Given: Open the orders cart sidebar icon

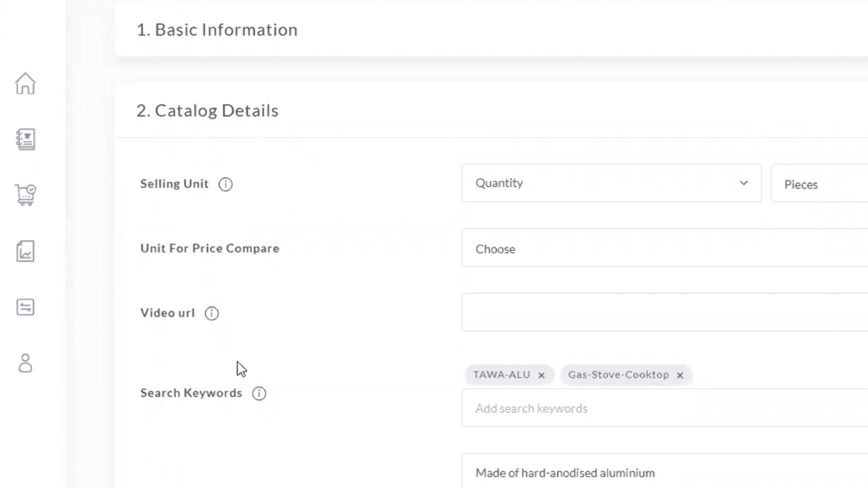Looking at the screenshot, I should coord(25,195).
